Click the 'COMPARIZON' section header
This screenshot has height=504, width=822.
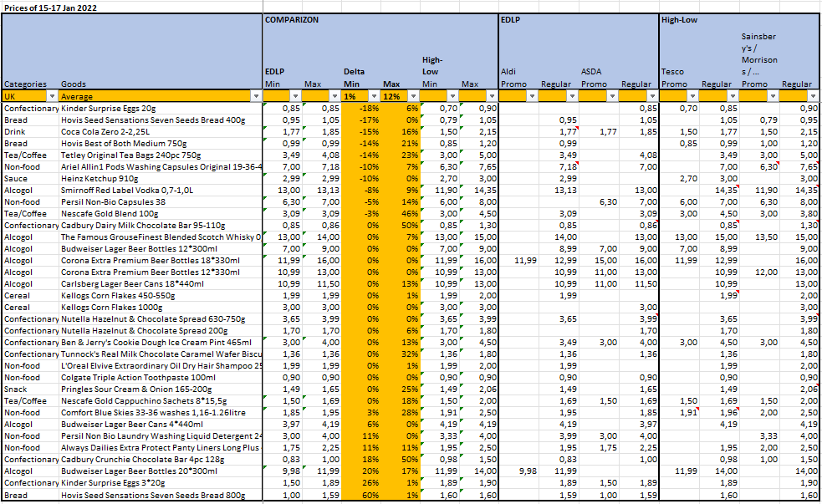292,20
